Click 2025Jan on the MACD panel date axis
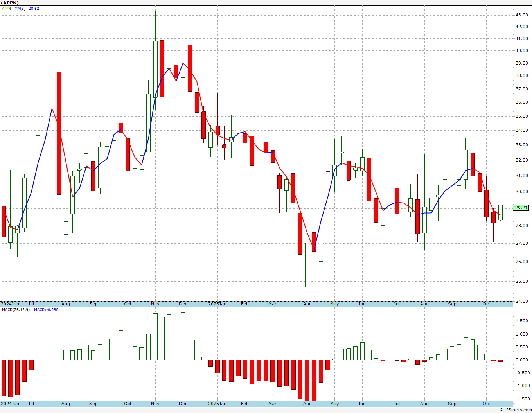 pyautogui.click(x=217, y=404)
